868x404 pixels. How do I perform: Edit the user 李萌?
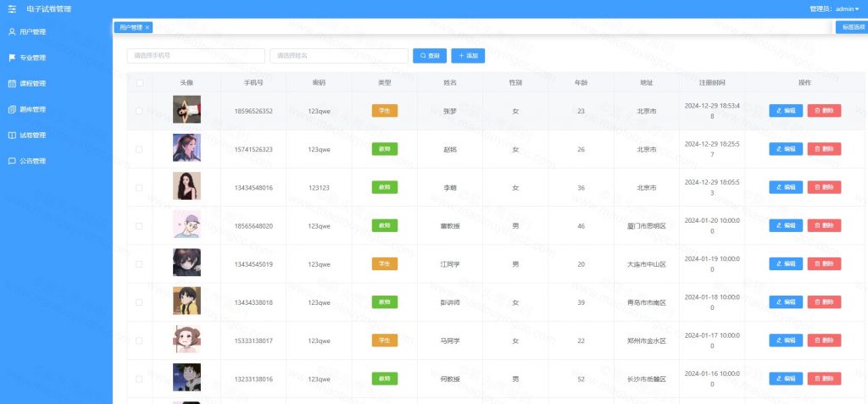pos(786,187)
